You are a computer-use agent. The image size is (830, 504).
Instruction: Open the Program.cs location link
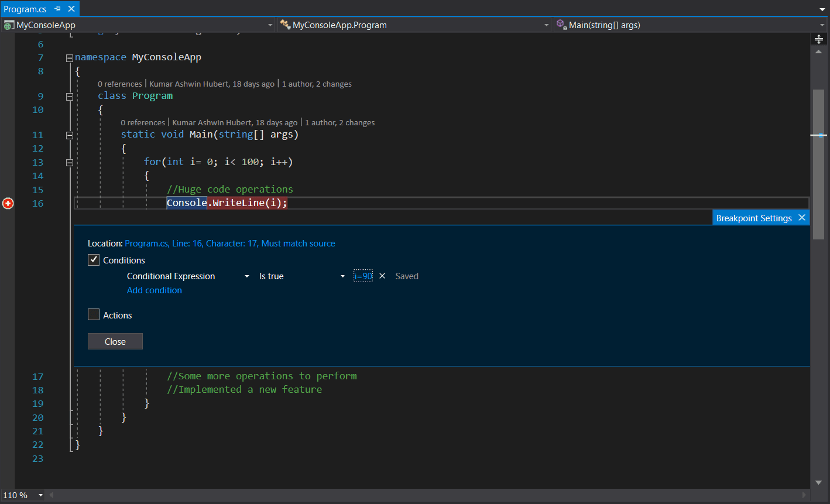click(x=230, y=244)
